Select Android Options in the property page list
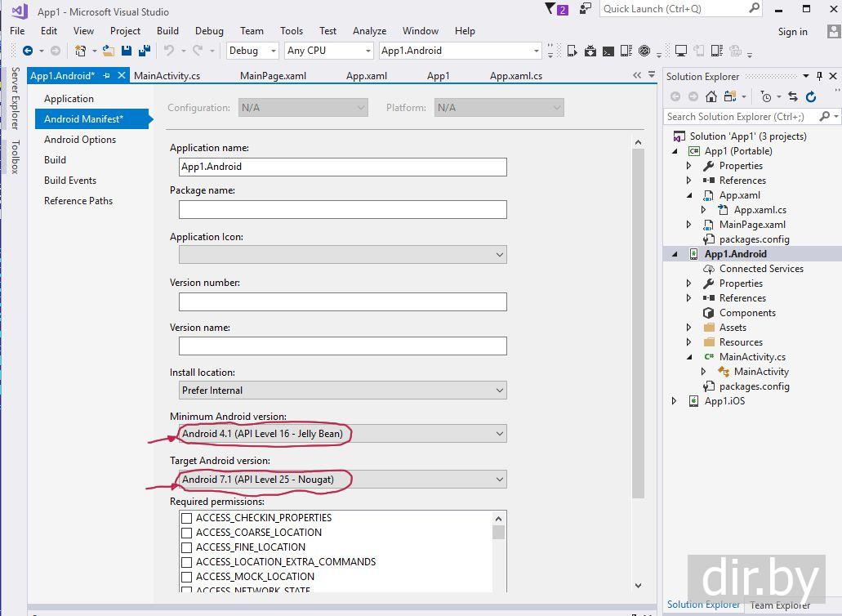 [80, 140]
